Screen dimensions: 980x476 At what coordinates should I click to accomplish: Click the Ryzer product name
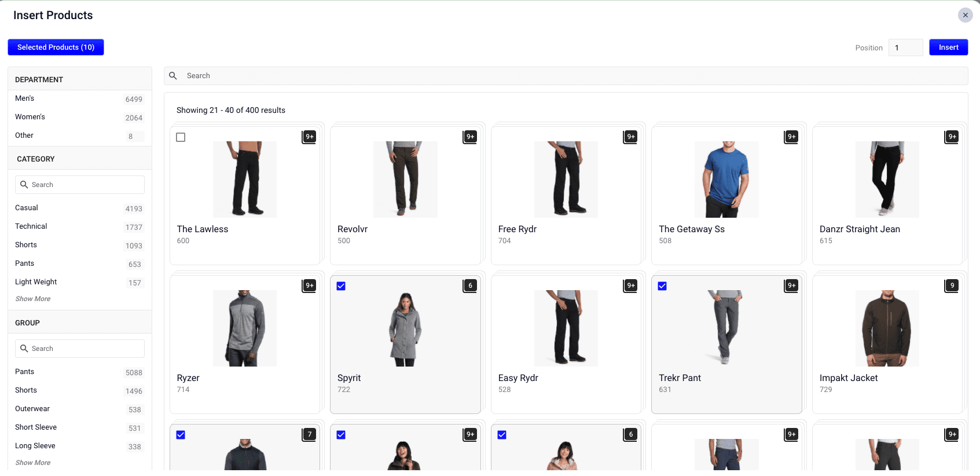click(188, 378)
